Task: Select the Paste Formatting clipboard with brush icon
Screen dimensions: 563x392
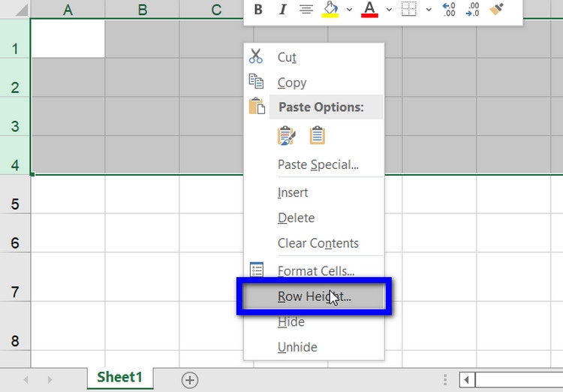Action: pos(287,135)
